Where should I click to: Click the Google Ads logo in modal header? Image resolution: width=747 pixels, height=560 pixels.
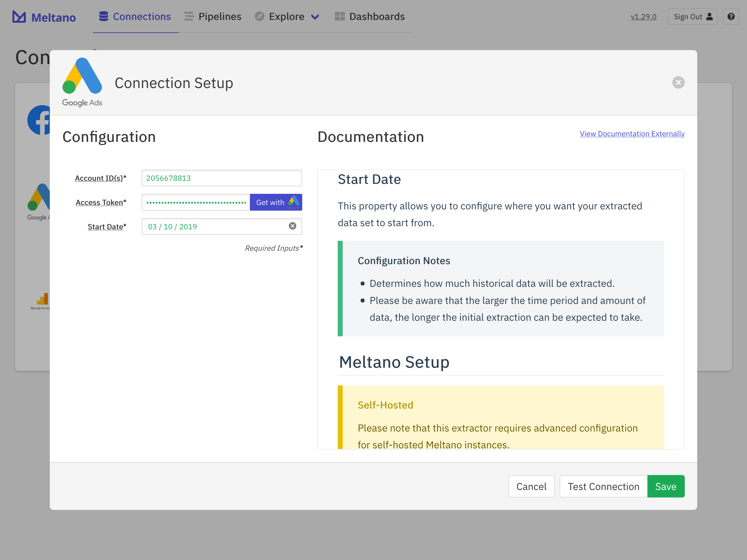[x=82, y=82]
